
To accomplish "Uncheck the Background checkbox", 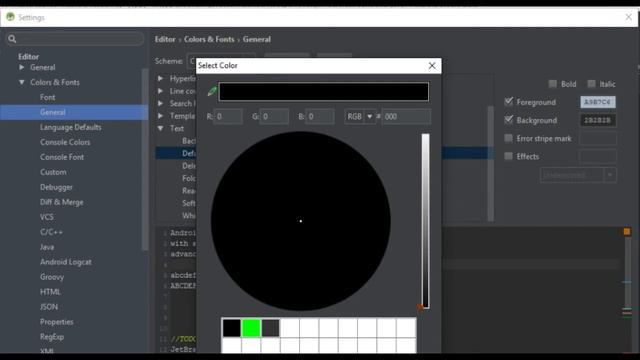I will click(x=509, y=120).
